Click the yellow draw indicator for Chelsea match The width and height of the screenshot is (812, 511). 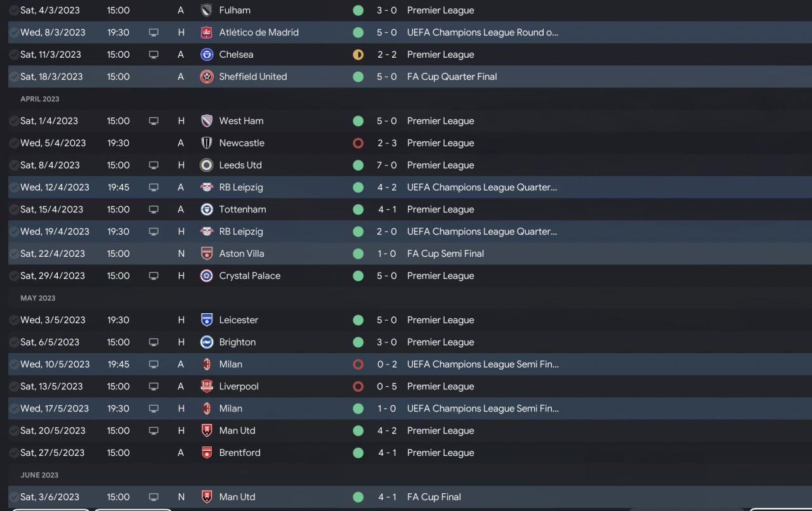click(x=358, y=55)
